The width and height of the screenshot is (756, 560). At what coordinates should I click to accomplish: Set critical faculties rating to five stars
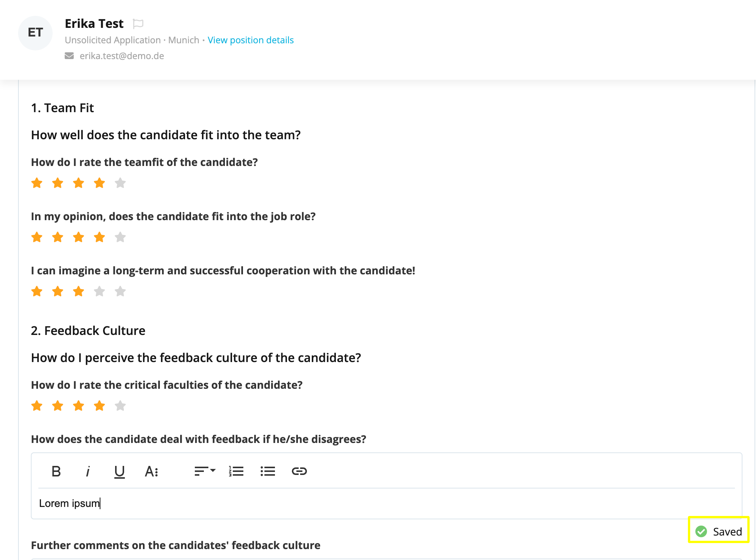120,406
